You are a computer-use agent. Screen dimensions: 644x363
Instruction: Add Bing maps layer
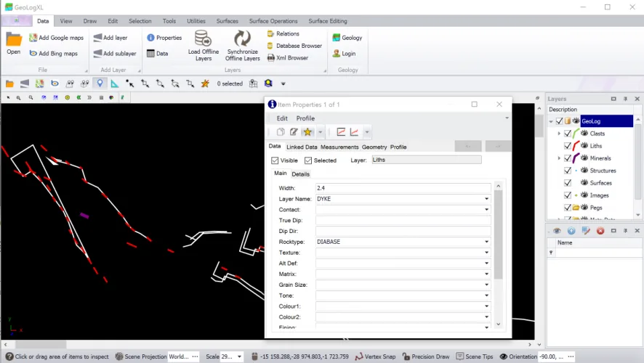point(53,53)
